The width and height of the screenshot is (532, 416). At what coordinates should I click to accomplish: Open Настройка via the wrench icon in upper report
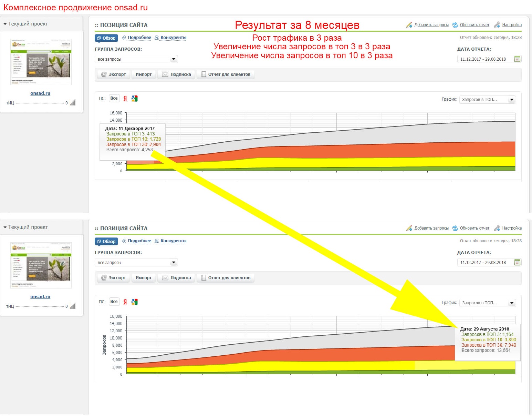pyautogui.click(x=497, y=25)
